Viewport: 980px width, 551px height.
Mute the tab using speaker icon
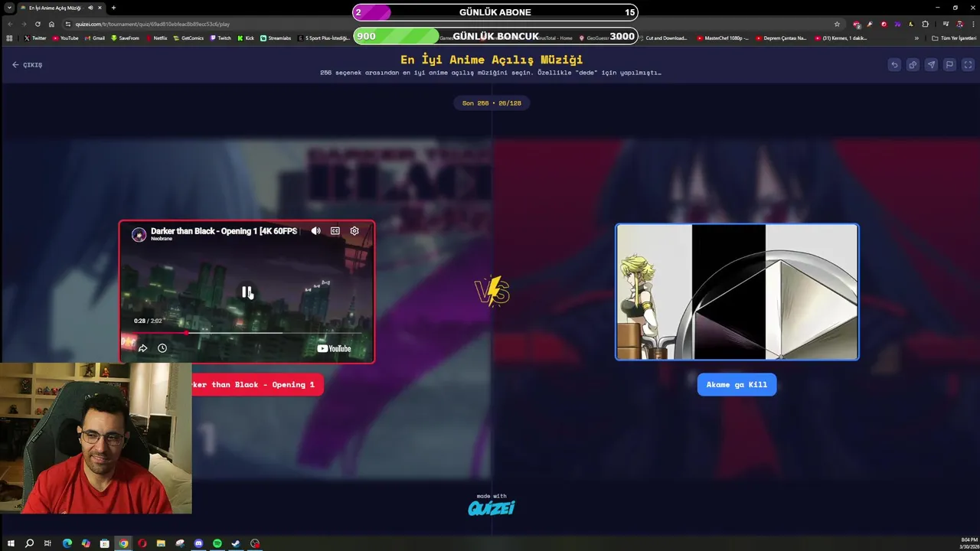click(90, 8)
